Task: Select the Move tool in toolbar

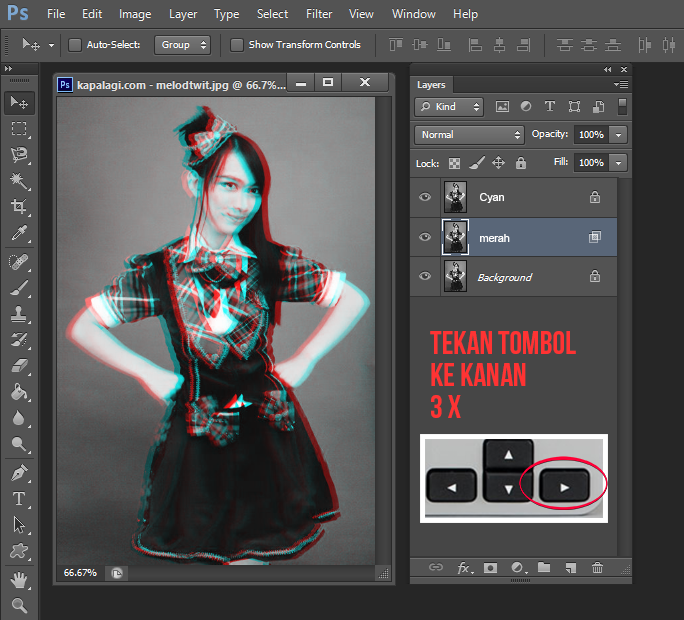Action: pyautogui.click(x=19, y=102)
